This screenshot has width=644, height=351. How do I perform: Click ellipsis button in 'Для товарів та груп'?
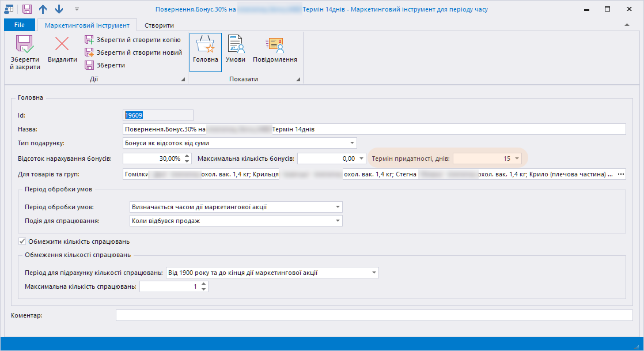tap(620, 174)
